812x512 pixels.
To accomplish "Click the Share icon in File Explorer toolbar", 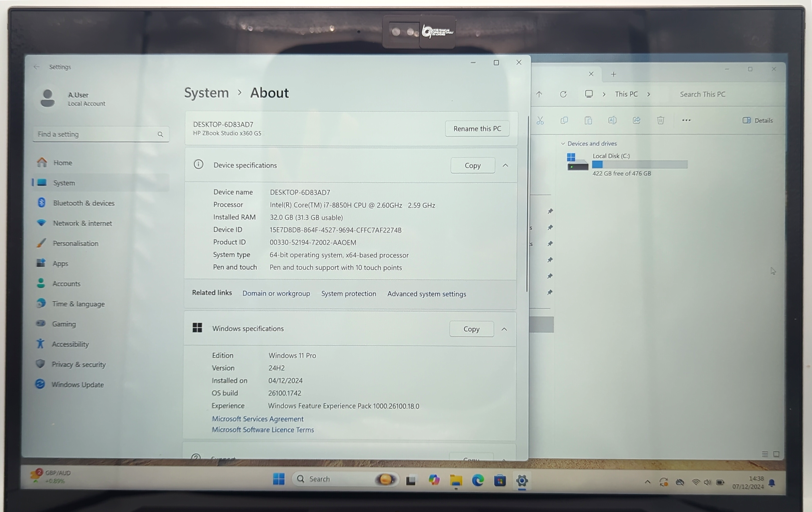I will (x=636, y=120).
